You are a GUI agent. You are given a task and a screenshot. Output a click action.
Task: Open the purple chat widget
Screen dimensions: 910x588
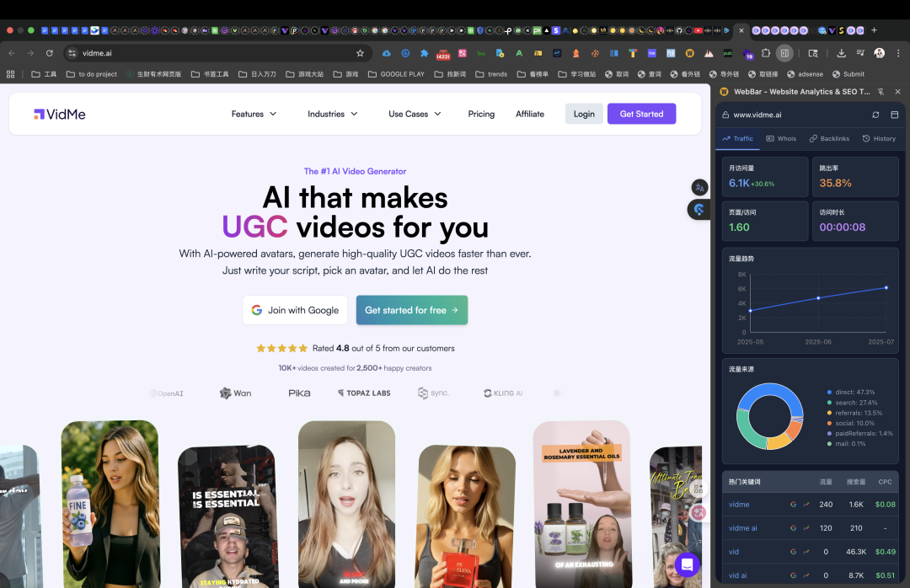point(688,564)
